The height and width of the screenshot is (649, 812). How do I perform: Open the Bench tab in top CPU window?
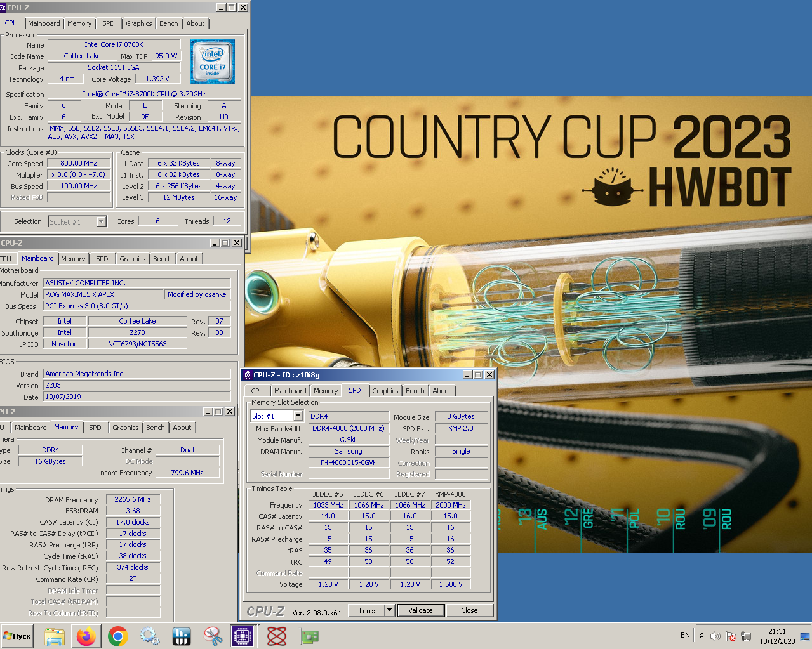coord(169,23)
